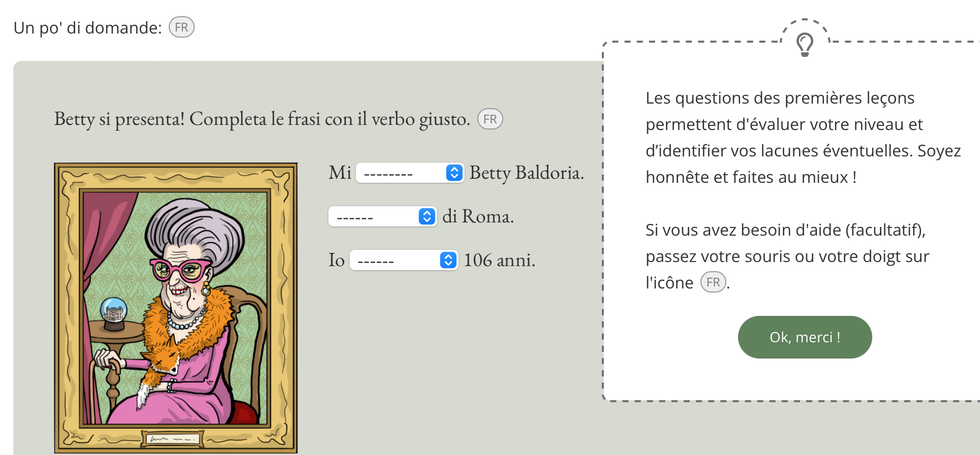Click the FR icon beside "Un po' di domande"
The width and height of the screenshot is (980, 455).
click(x=181, y=27)
